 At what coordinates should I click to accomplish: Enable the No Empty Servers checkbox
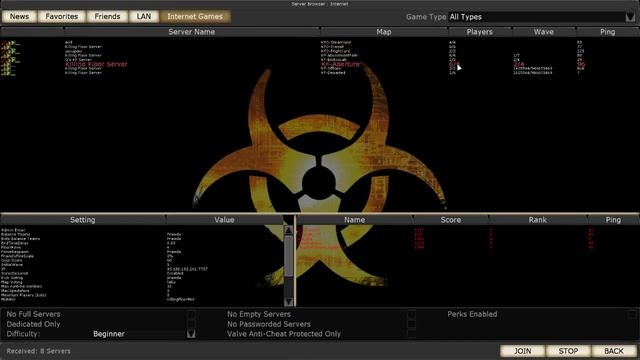[x=411, y=314]
